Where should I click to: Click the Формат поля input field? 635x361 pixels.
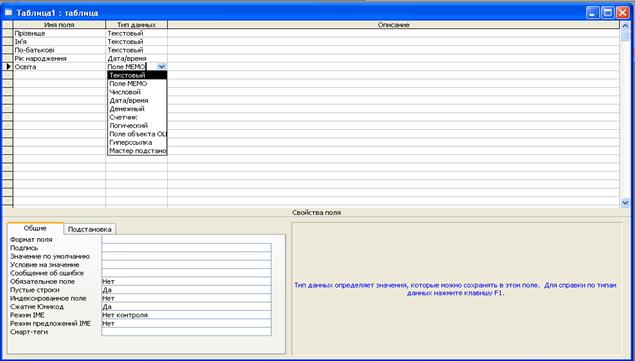[186, 239]
